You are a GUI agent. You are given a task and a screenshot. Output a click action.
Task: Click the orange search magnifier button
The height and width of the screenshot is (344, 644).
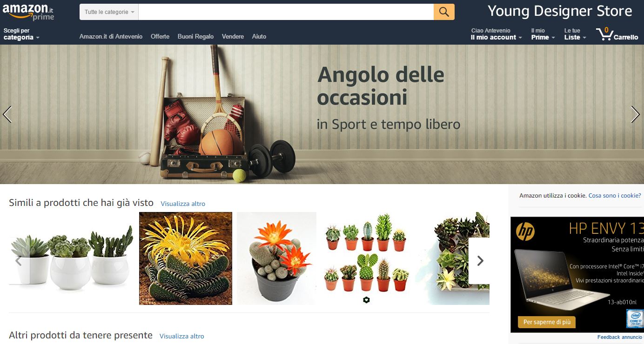(444, 12)
